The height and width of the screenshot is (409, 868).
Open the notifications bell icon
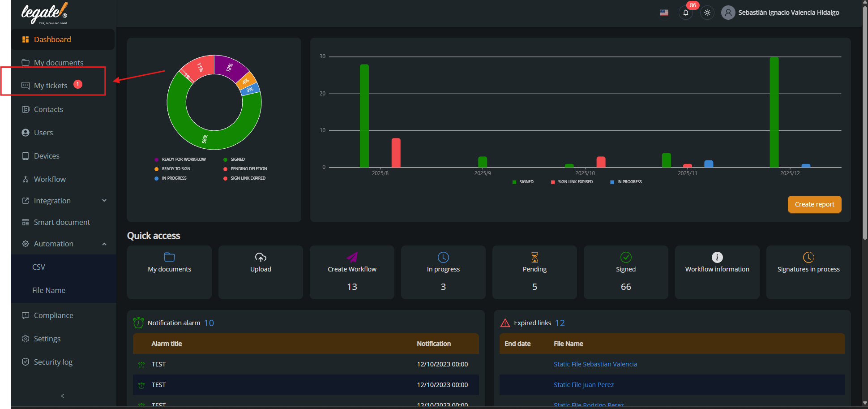tap(685, 13)
